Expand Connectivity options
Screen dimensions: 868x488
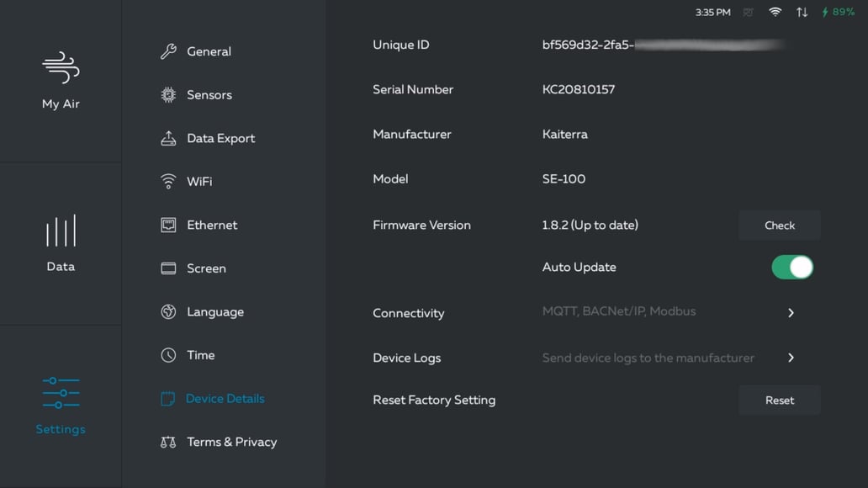coord(790,312)
